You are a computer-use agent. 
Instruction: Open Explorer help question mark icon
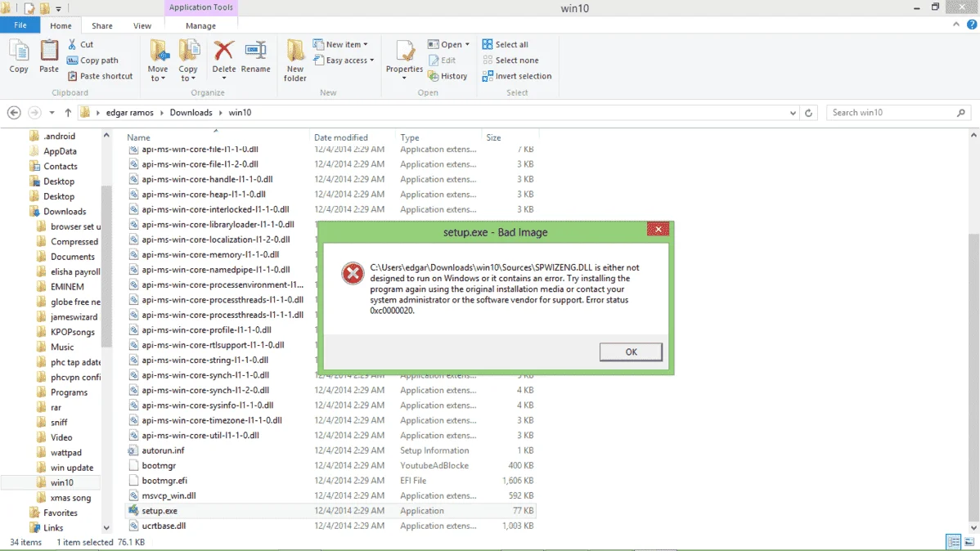point(972,25)
